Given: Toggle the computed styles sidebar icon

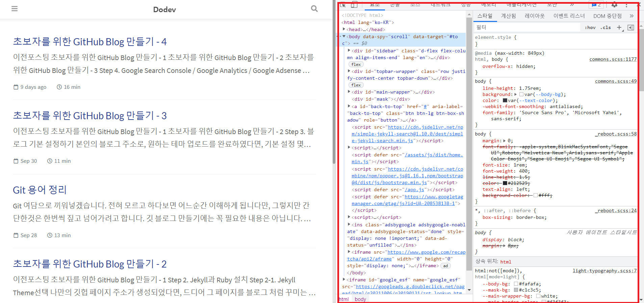Looking at the screenshot, I should [630, 27].
